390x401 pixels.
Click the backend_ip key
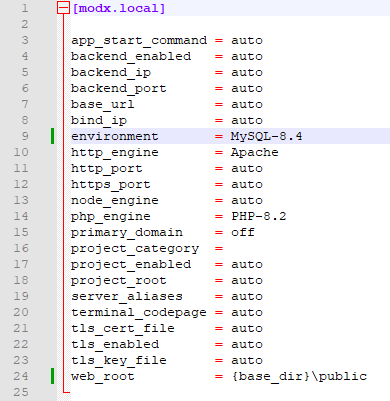[x=111, y=73]
